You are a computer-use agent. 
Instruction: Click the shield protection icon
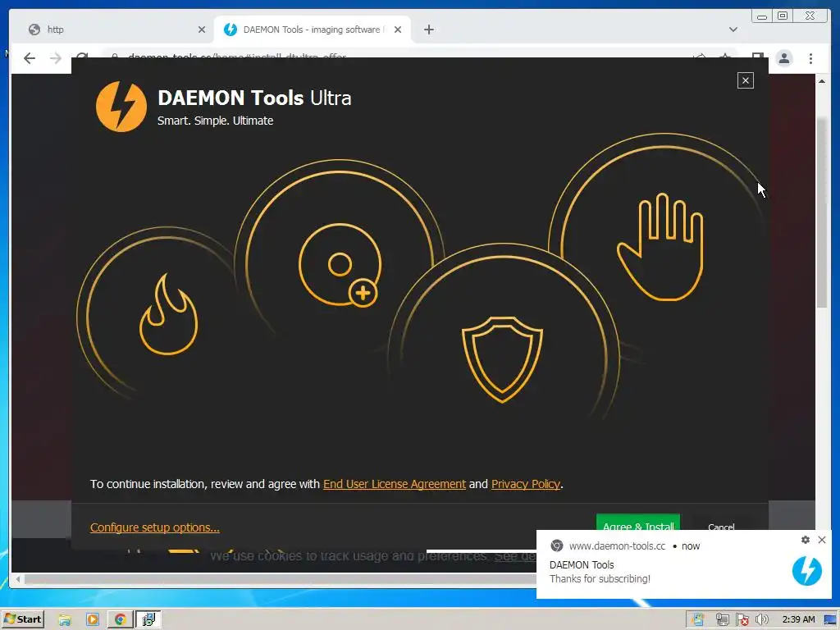tap(502, 359)
